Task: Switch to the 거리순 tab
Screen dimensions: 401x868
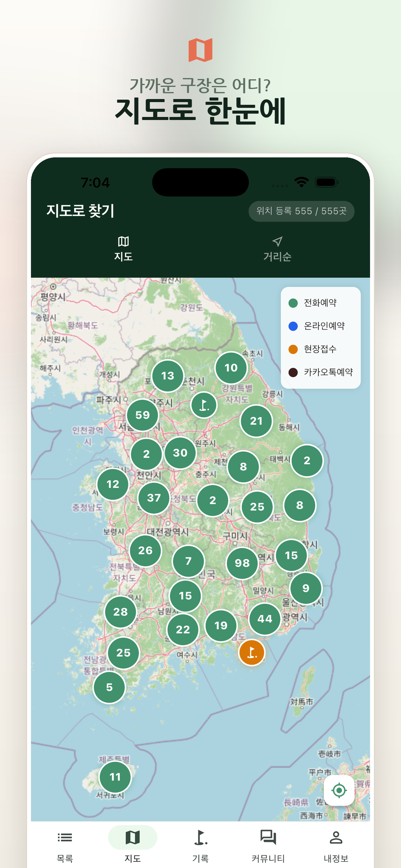Action: coord(277,249)
